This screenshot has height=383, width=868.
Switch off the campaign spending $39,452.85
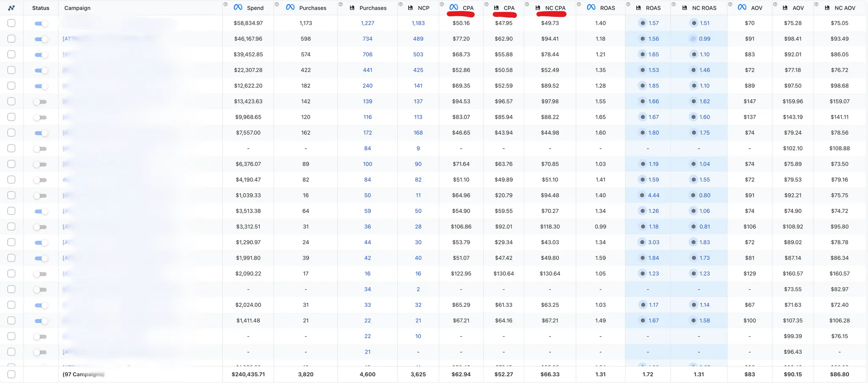point(41,55)
